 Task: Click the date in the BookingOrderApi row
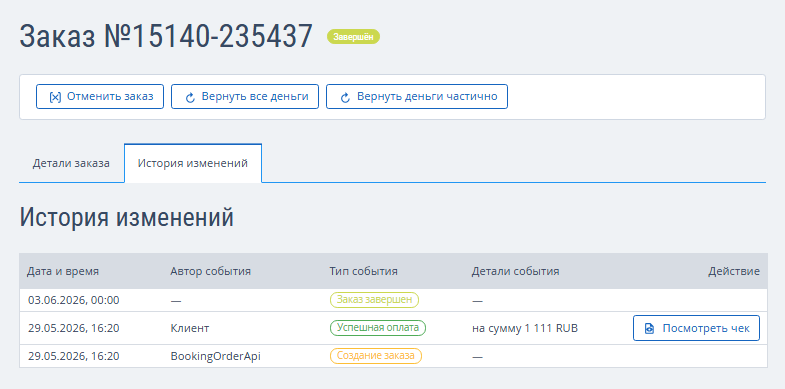click(x=74, y=356)
